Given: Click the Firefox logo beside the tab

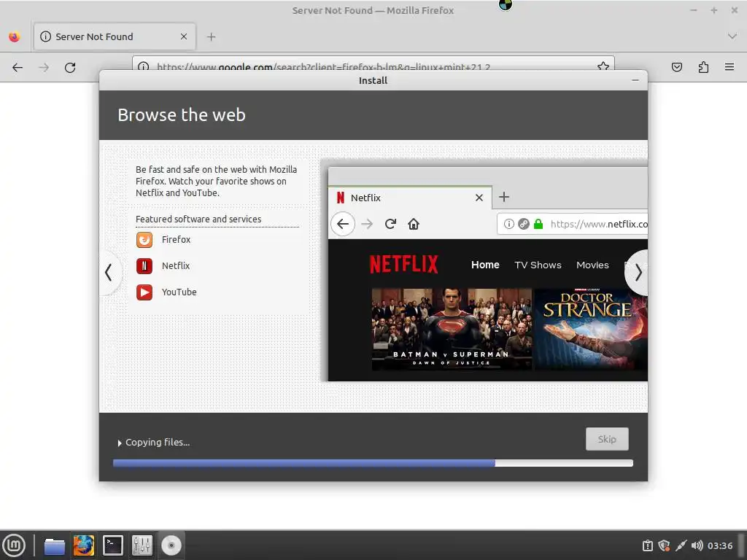Looking at the screenshot, I should pyautogui.click(x=15, y=36).
